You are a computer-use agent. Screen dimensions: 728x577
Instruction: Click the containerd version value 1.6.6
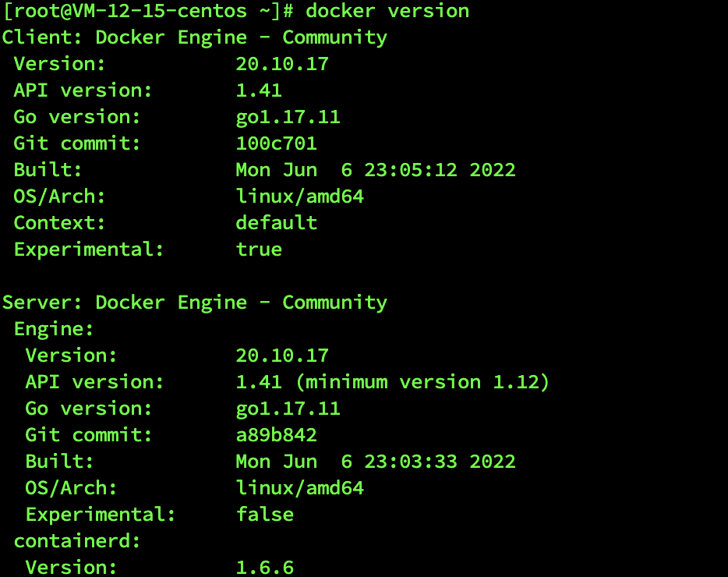pos(265,568)
